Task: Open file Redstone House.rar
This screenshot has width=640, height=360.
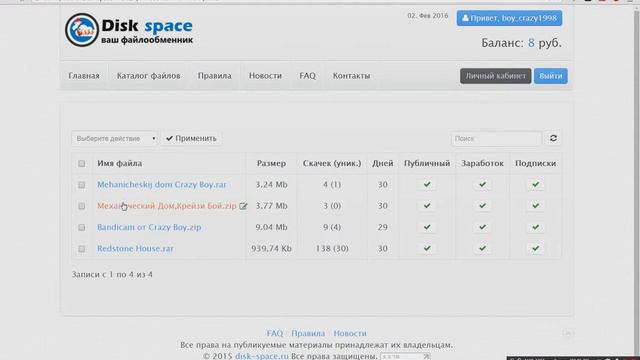Action: [135, 248]
